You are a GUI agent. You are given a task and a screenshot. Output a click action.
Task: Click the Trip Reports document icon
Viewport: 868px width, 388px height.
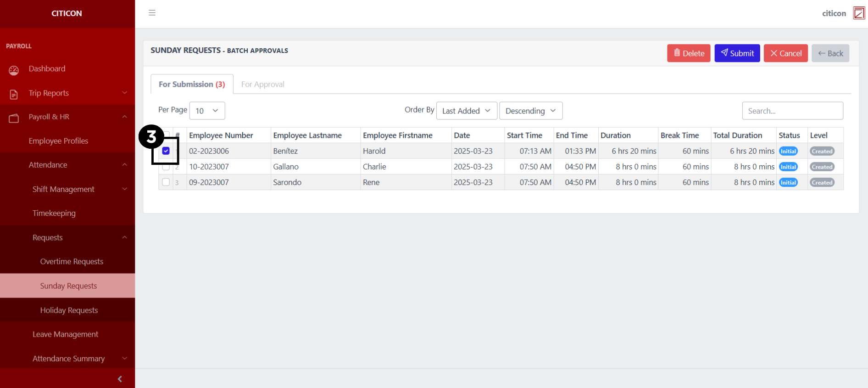14,94
